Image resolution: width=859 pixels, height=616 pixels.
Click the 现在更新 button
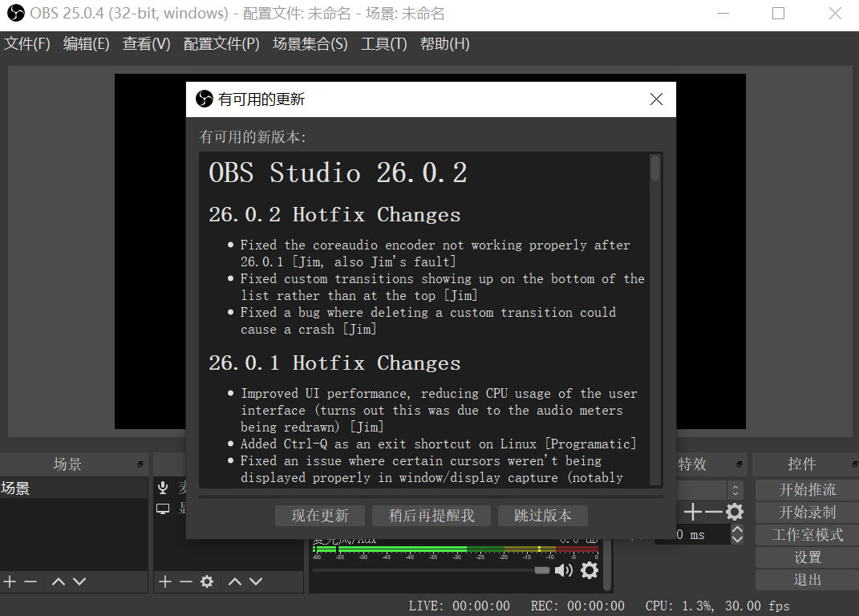(320, 516)
